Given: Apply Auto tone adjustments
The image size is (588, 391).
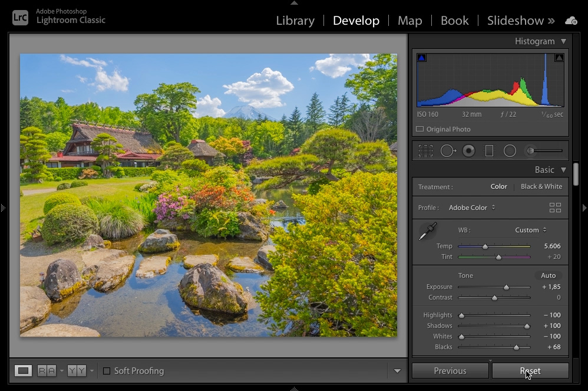Looking at the screenshot, I should point(548,275).
